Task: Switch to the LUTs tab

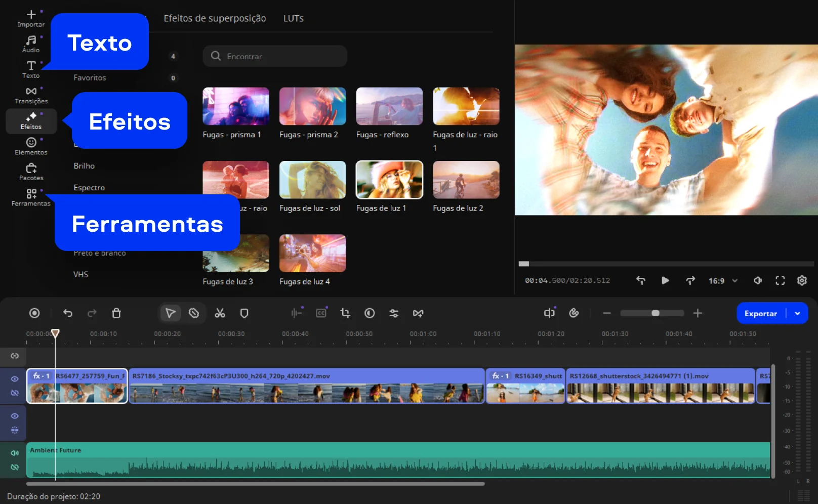Action: pos(293,18)
